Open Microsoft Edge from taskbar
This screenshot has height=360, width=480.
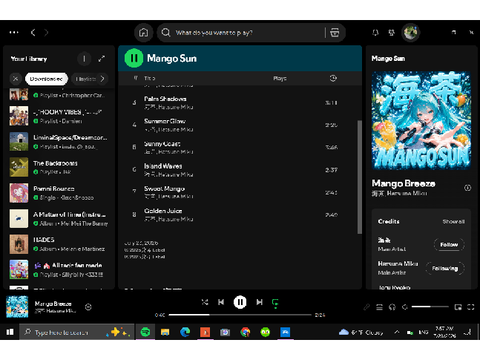tap(185, 332)
